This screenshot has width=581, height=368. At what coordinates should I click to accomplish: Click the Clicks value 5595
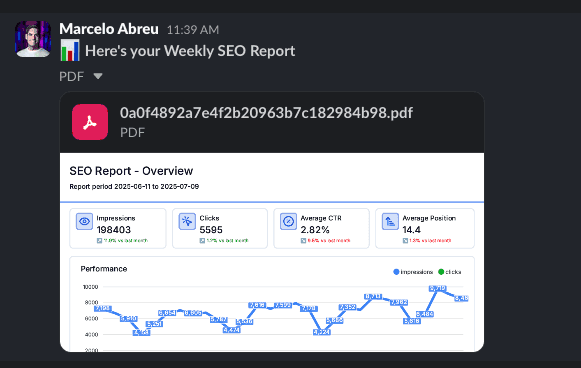[211, 230]
